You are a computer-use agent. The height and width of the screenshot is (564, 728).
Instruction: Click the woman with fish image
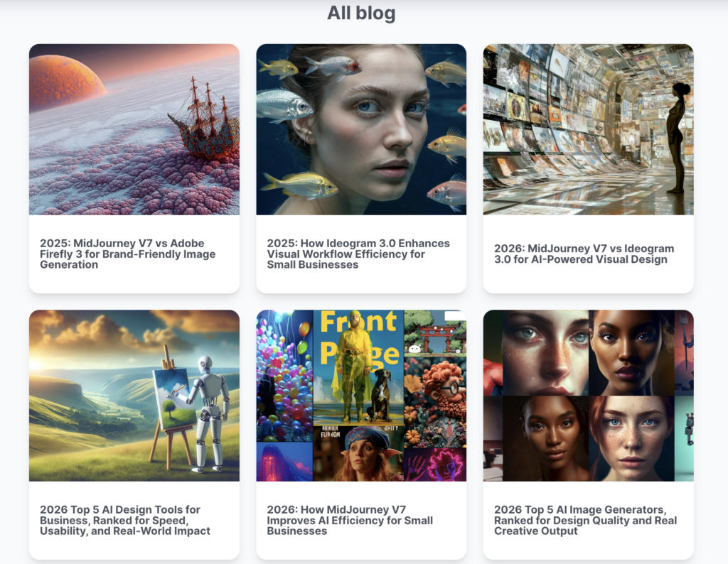[361, 129]
